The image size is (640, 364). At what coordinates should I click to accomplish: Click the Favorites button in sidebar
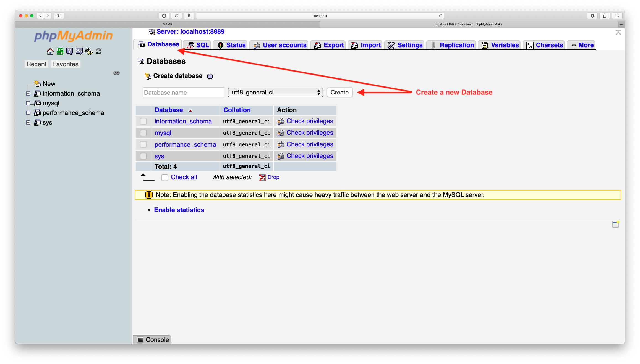(x=65, y=64)
